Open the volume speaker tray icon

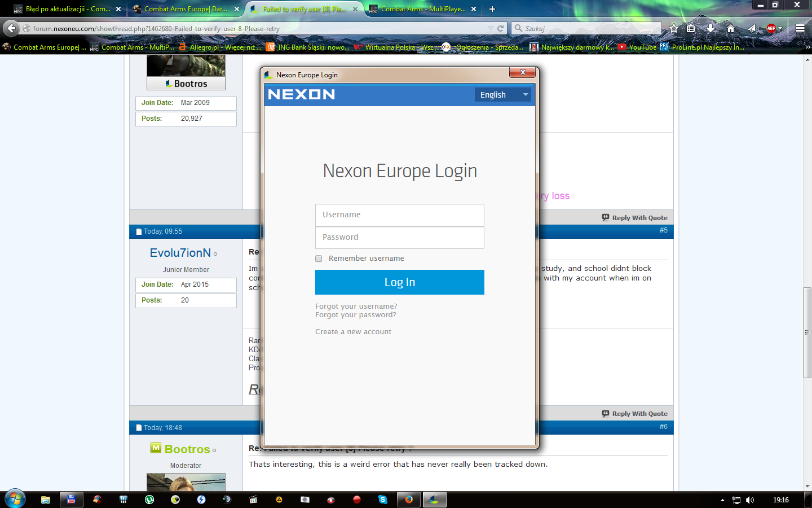point(750,500)
